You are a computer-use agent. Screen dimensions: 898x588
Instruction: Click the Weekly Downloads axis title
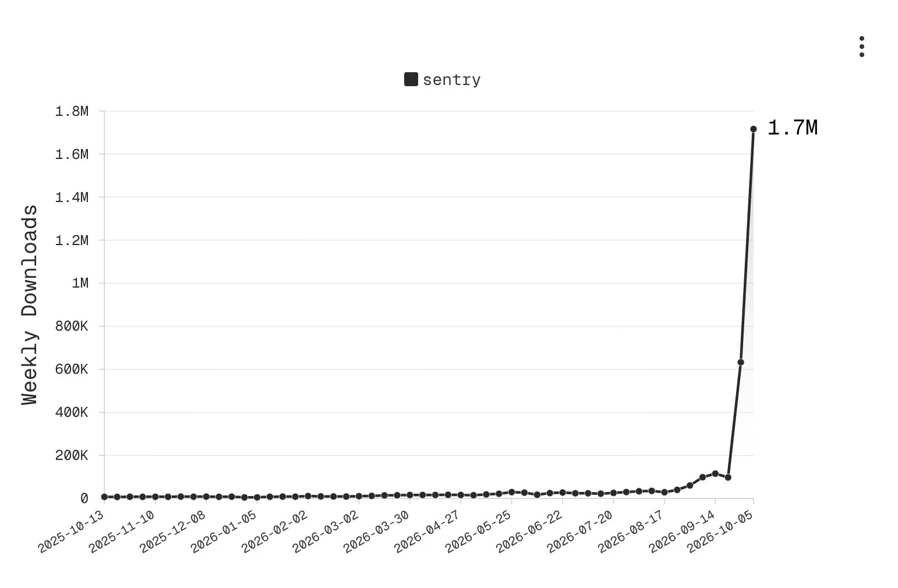pos(30,304)
